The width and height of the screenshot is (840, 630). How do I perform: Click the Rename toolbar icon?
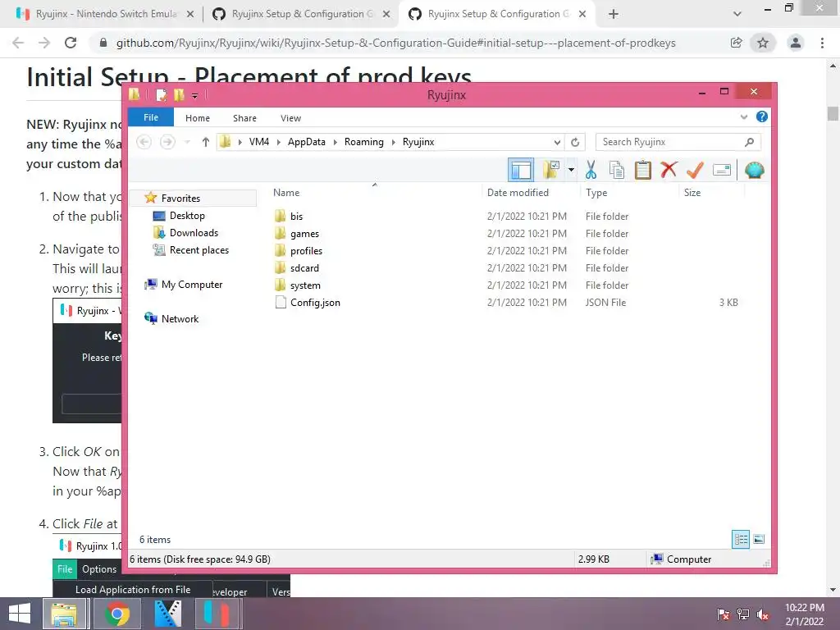click(x=722, y=171)
